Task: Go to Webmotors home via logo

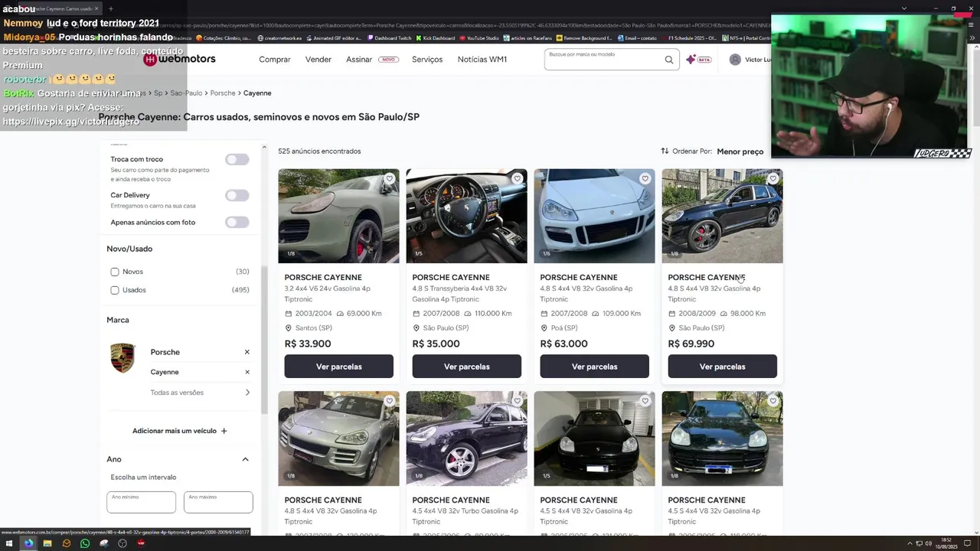Action: coord(180,59)
